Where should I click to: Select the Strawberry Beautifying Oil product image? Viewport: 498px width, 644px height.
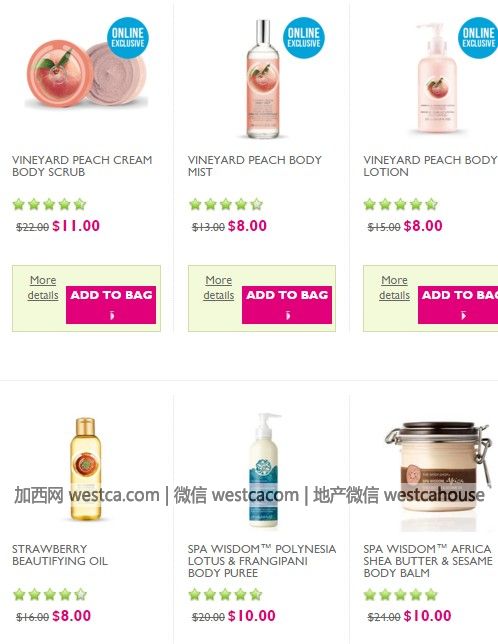pyautogui.click(x=85, y=469)
